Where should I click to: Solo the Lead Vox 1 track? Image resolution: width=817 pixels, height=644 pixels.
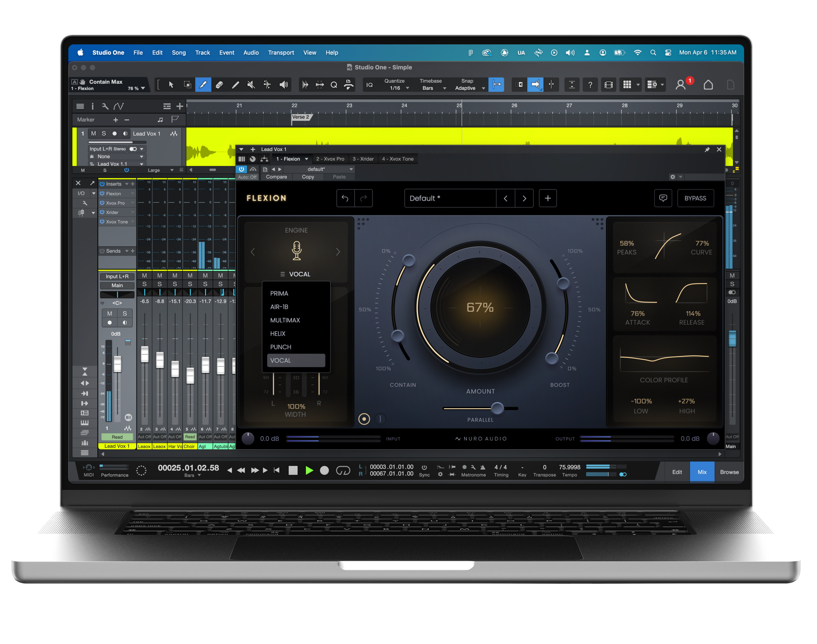104,133
